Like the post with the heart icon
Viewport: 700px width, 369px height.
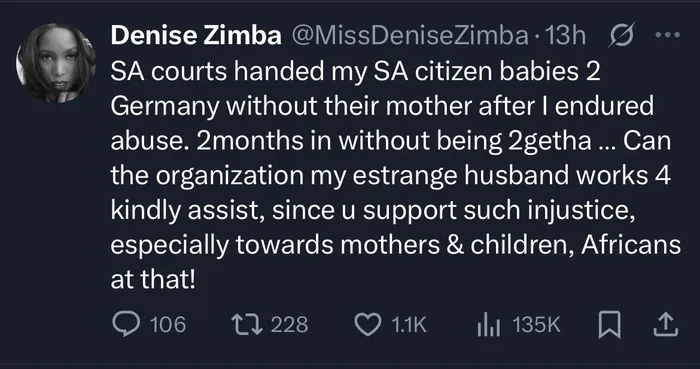click(367, 324)
